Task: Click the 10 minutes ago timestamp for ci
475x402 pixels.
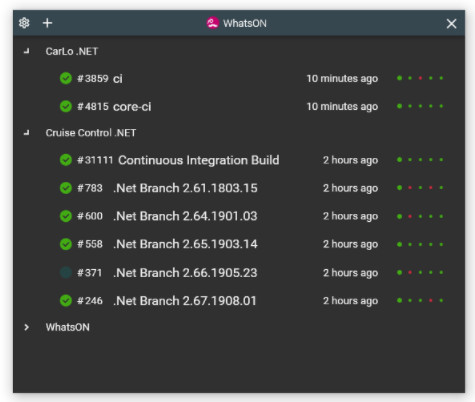Action: (x=342, y=79)
